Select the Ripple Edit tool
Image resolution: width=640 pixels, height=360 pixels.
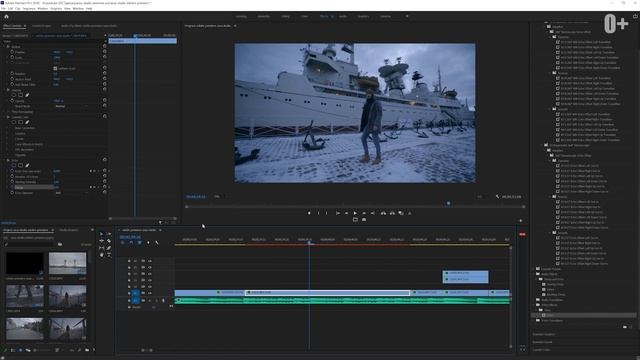click(x=102, y=241)
